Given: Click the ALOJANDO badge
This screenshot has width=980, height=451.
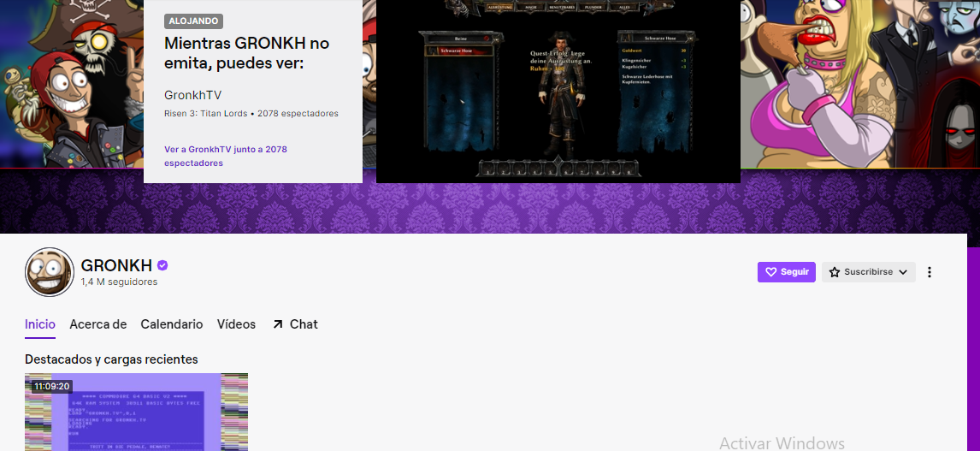Looking at the screenshot, I should click(x=194, y=21).
